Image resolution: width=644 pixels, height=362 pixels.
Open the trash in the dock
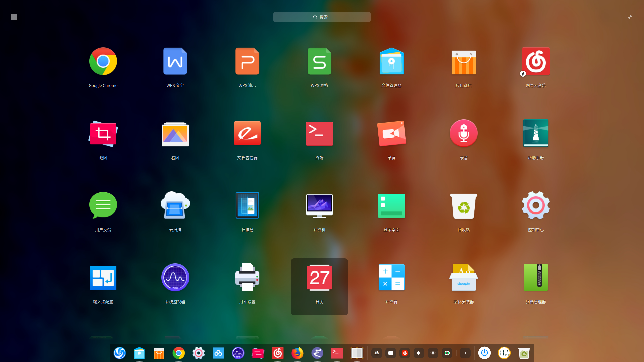pyautogui.click(x=524, y=353)
